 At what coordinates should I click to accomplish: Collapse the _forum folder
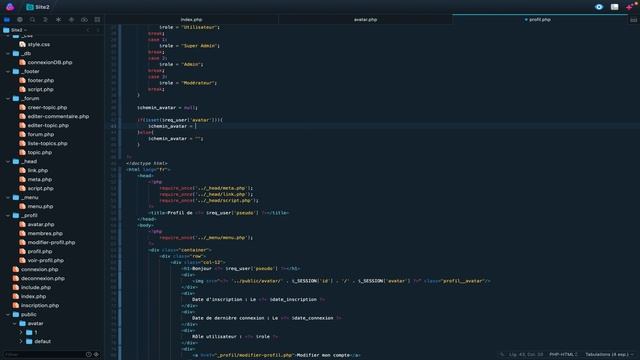pos(8,98)
